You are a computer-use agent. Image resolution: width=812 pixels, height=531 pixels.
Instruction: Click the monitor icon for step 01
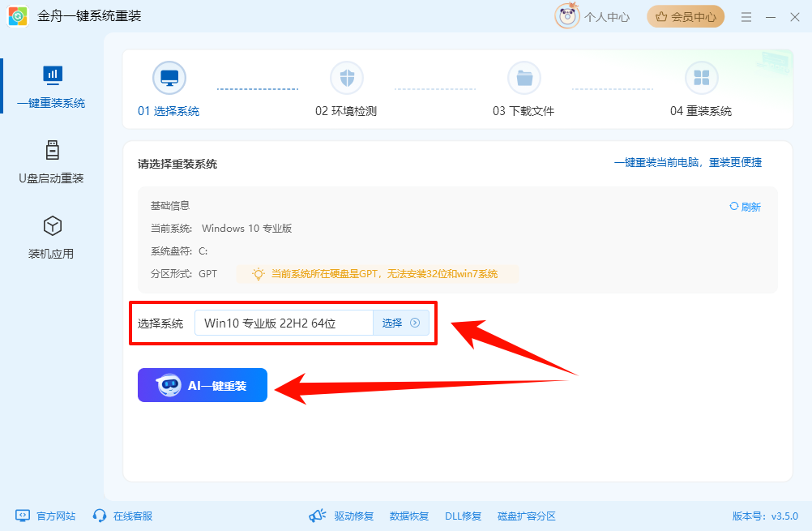coord(169,78)
